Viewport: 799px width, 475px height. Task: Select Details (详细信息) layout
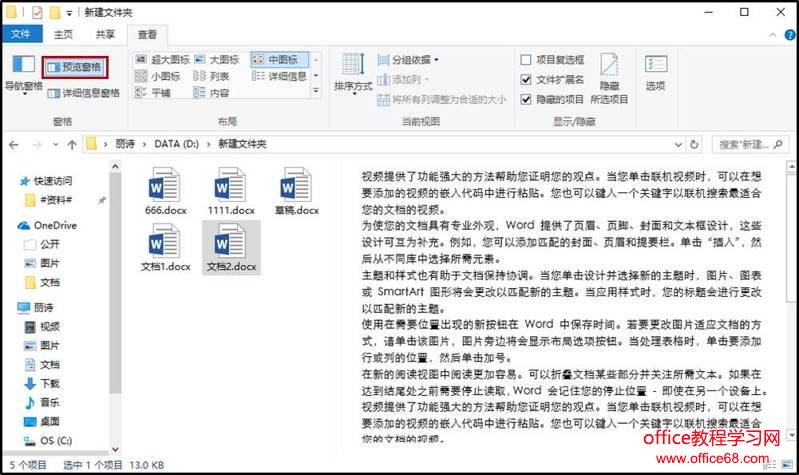point(279,76)
